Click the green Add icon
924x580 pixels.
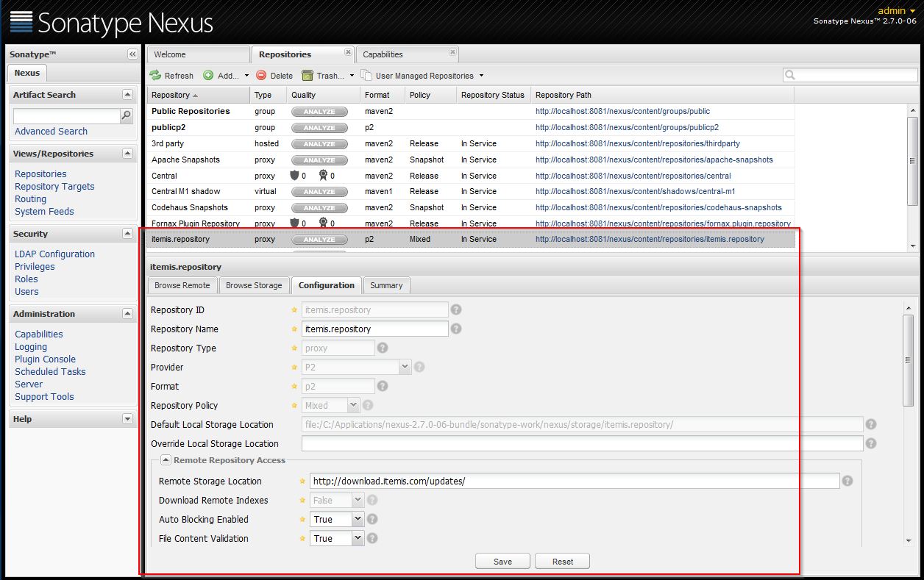[208, 75]
